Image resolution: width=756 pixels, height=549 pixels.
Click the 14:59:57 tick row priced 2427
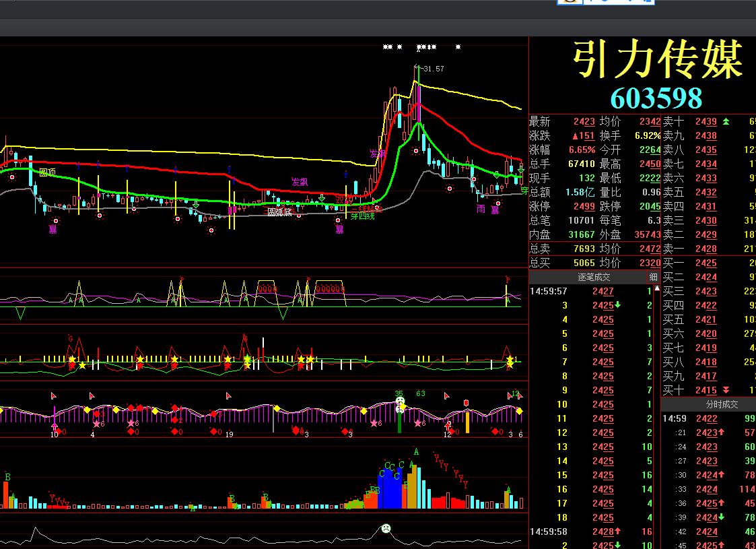[591, 291]
